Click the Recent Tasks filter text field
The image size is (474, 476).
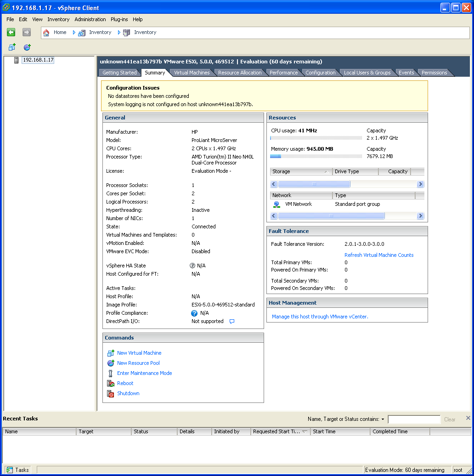[x=414, y=419]
